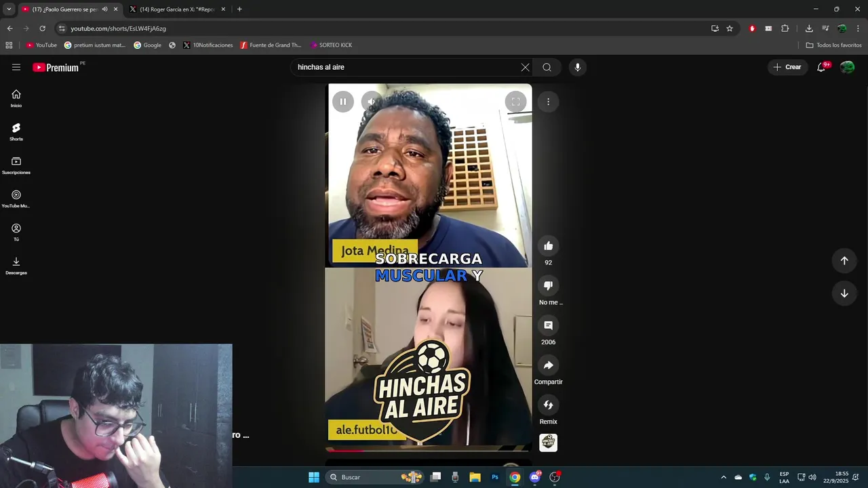The width and height of the screenshot is (868, 488).
Task: Go to YouTube Premium home logo
Action: [x=56, y=67]
